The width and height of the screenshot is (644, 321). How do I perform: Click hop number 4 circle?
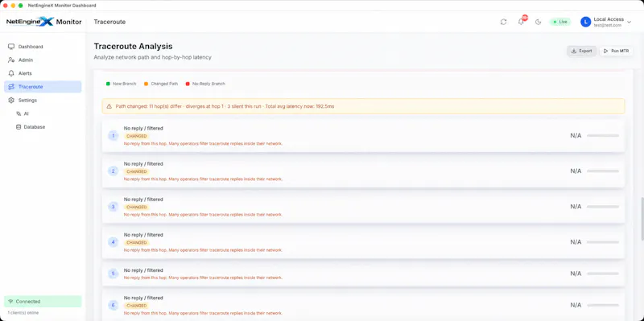[114, 242]
